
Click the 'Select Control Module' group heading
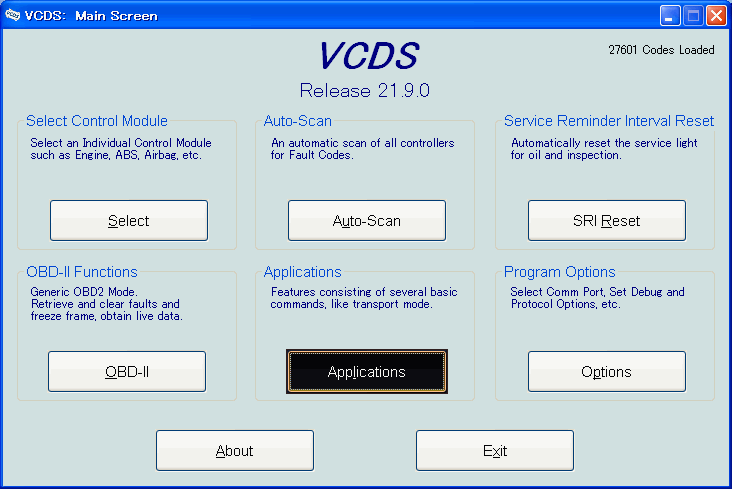click(x=97, y=121)
